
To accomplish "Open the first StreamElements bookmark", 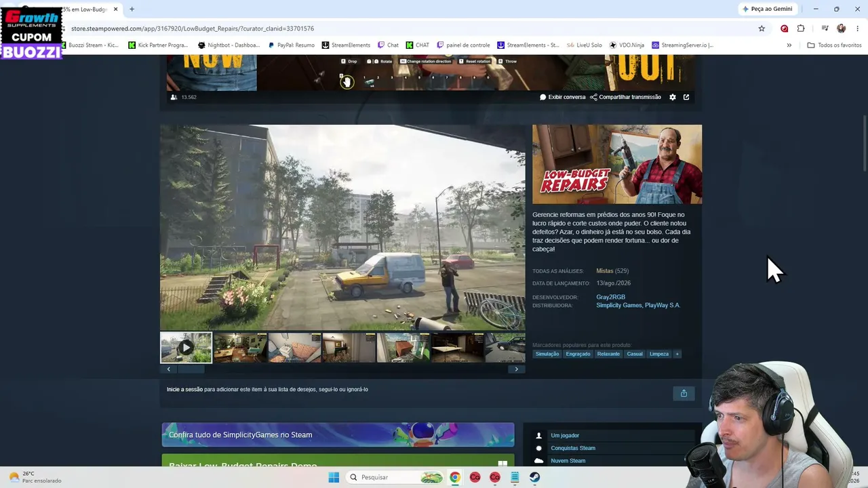I will (346, 45).
